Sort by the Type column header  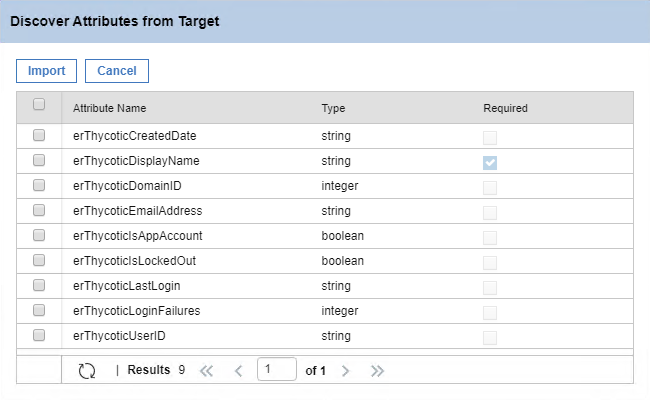point(333,108)
